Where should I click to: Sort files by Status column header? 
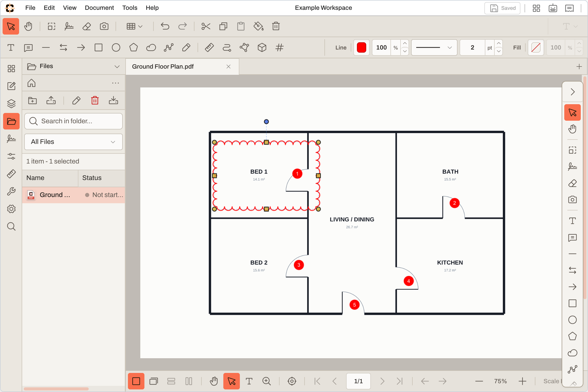(102, 178)
